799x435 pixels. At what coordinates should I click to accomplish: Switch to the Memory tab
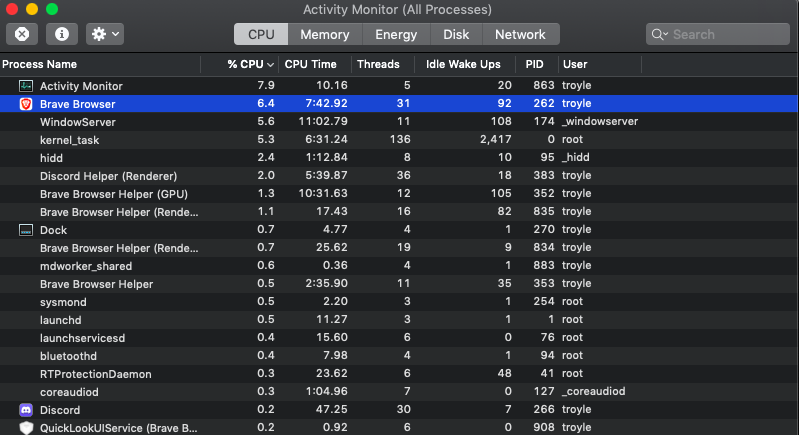coord(325,34)
